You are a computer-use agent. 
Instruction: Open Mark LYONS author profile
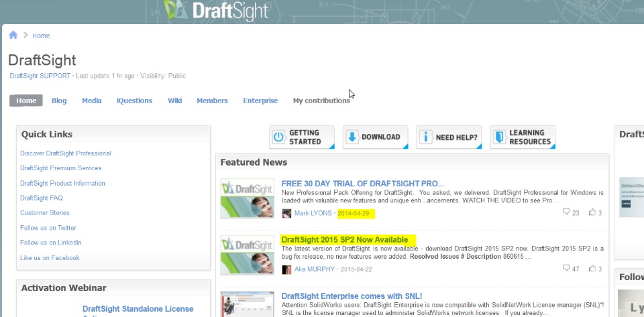(313, 213)
